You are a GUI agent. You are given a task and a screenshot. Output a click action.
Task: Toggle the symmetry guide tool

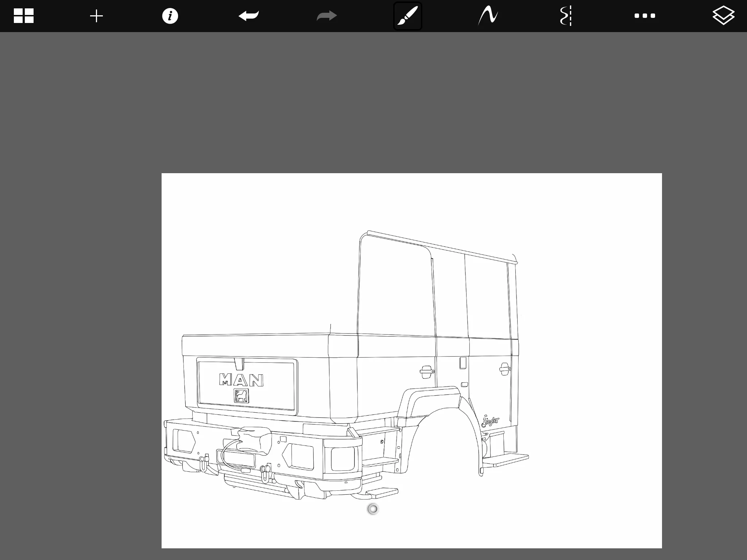566,16
